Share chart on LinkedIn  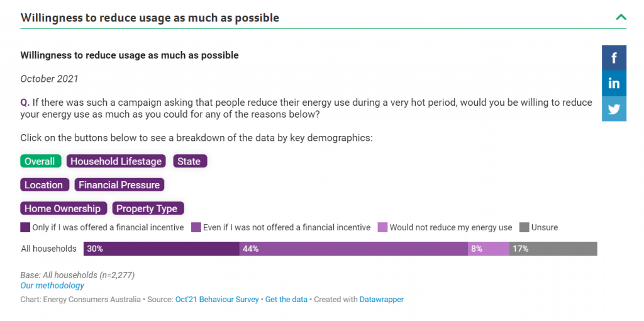coord(614,84)
